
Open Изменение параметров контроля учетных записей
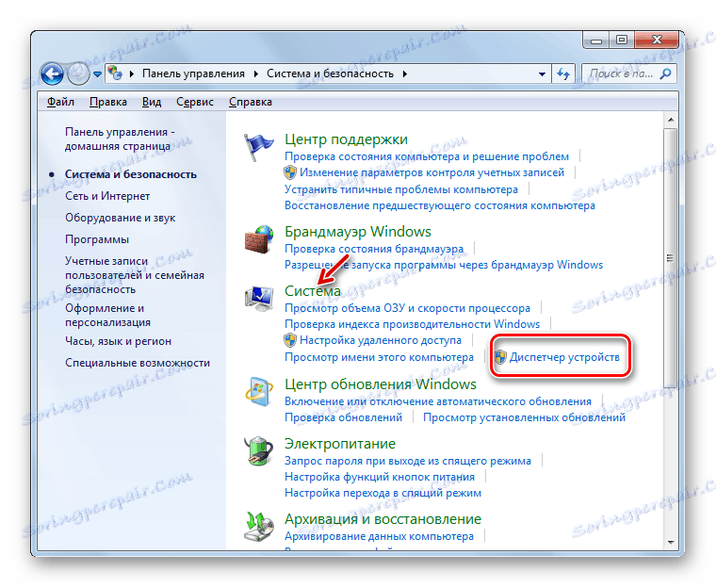click(432, 172)
